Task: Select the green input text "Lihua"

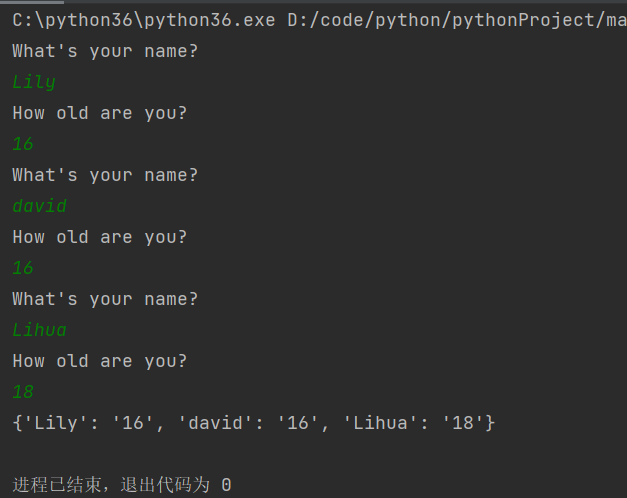Action: [39, 330]
